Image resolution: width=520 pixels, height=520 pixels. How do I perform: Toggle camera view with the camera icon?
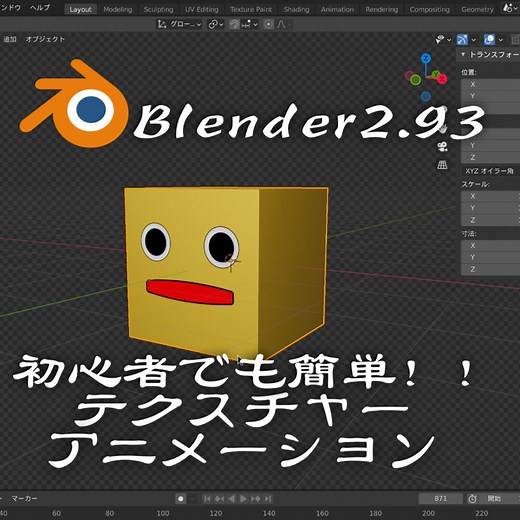tap(442, 147)
